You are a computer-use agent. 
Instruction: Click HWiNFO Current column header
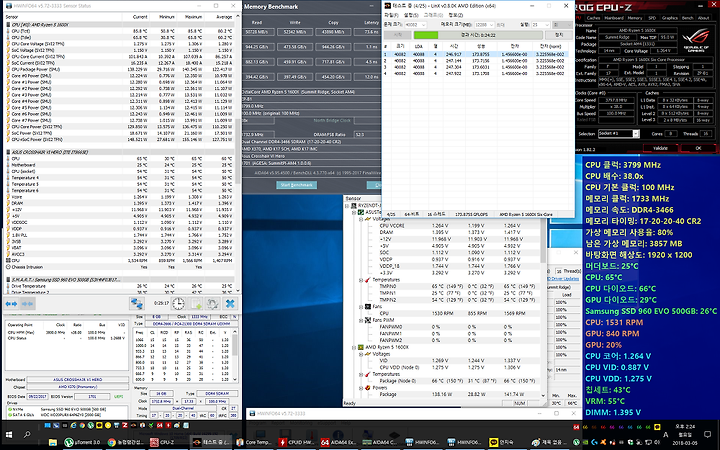point(136,17)
